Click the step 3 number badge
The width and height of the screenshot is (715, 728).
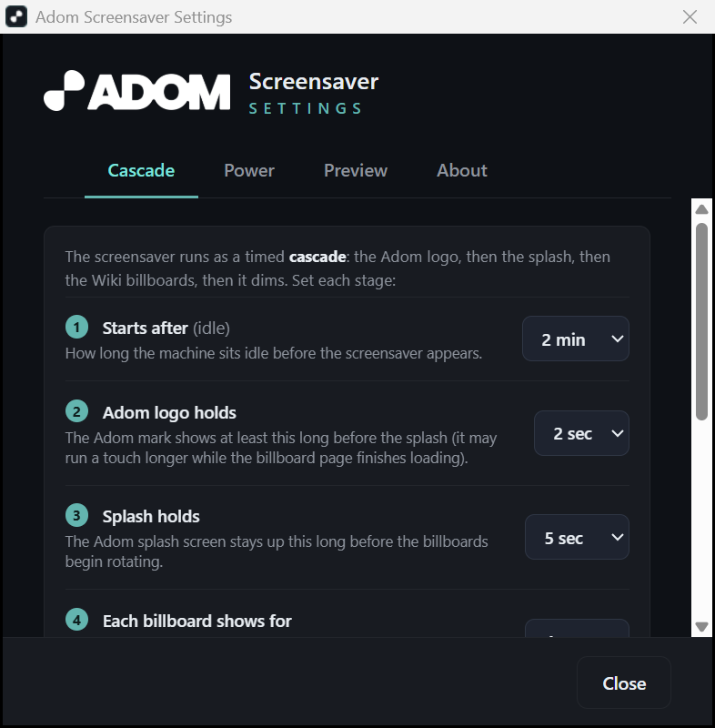(x=76, y=515)
